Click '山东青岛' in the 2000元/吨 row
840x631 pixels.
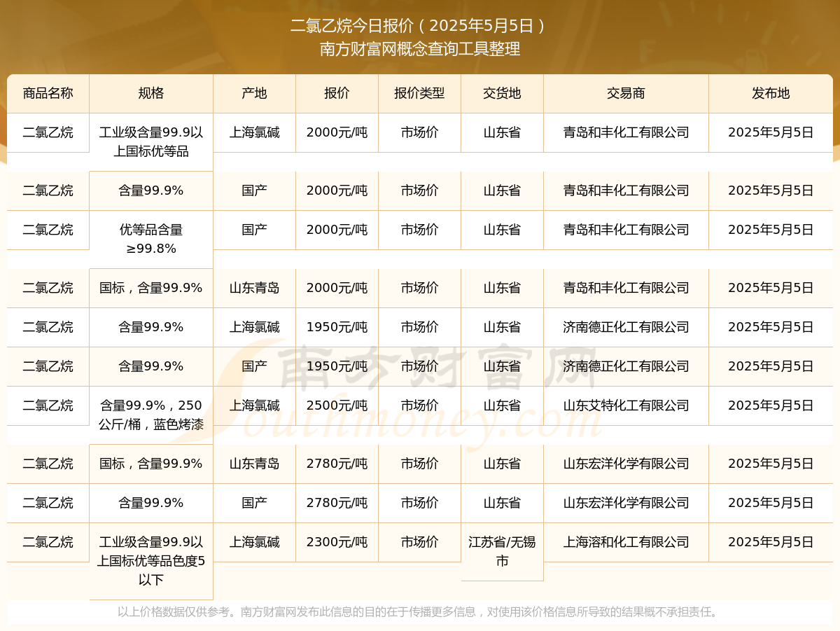tap(254, 288)
